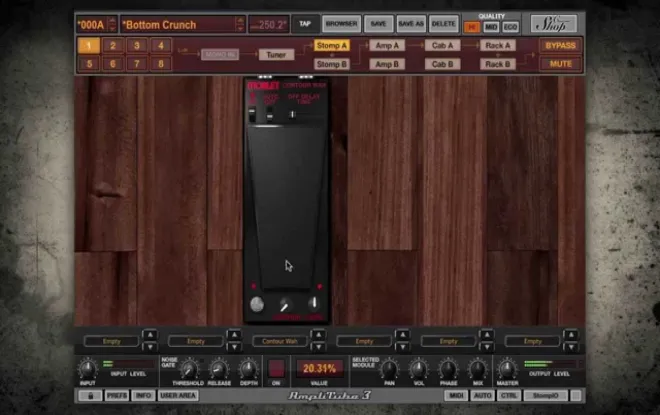Click the AUTO button
Viewport: 660px width, 415px height.
pos(482,396)
